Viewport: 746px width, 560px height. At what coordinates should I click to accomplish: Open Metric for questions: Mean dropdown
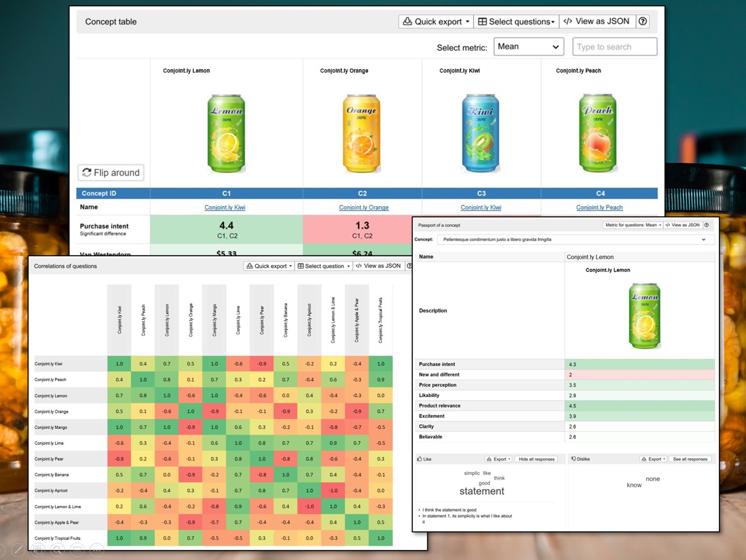click(633, 225)
